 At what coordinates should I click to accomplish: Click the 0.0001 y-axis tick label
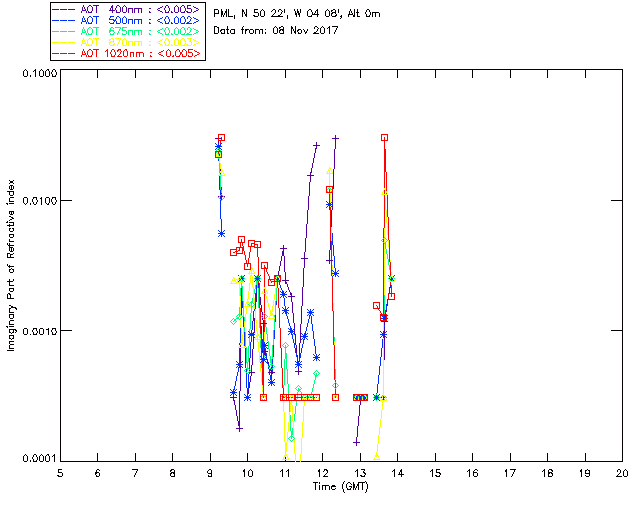[x=37, y=459]
